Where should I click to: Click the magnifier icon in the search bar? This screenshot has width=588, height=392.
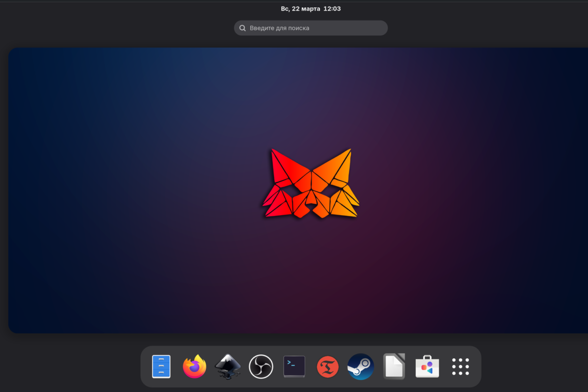coord(242,28)
